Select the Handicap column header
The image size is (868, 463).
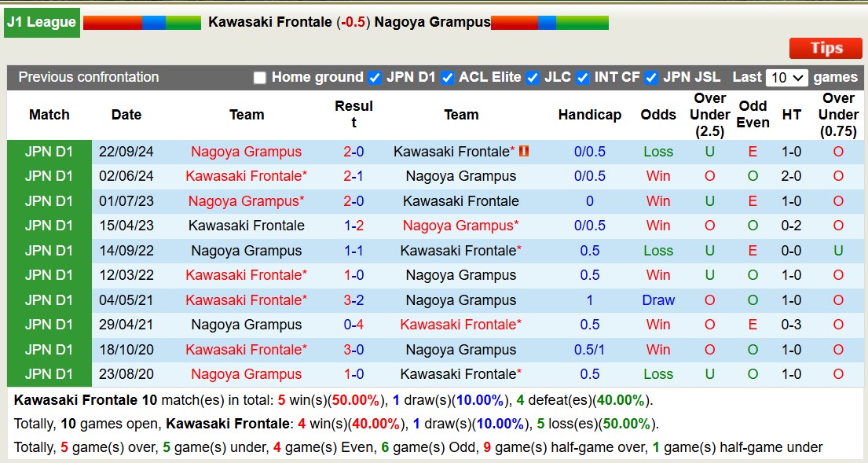click(589, 114)
